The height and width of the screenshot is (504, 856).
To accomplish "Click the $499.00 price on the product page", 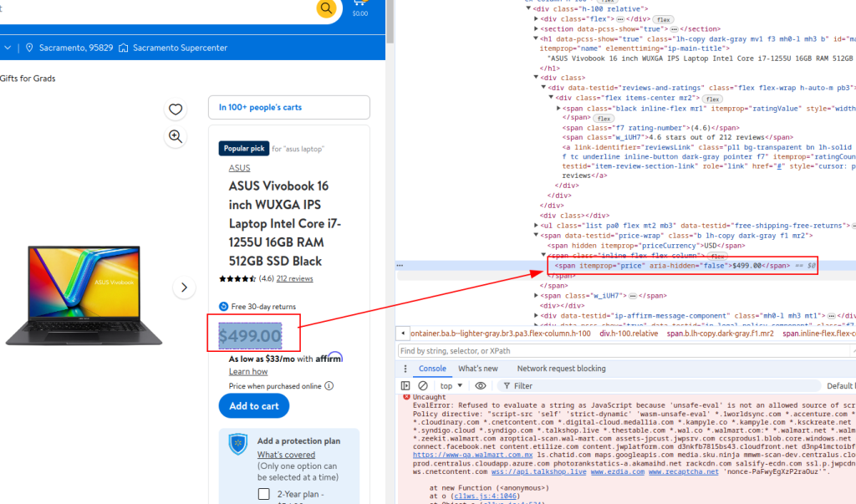I will [250, 336].
